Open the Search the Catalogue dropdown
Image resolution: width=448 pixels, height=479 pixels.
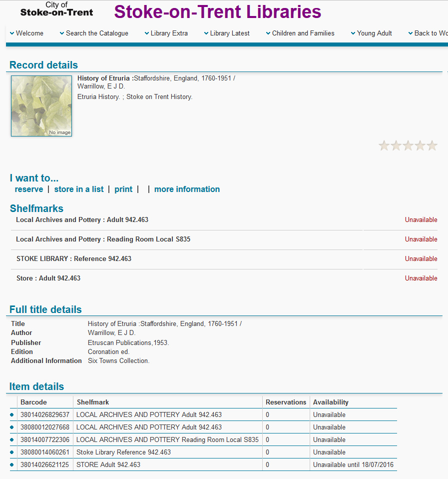click(x=94, y=33)
